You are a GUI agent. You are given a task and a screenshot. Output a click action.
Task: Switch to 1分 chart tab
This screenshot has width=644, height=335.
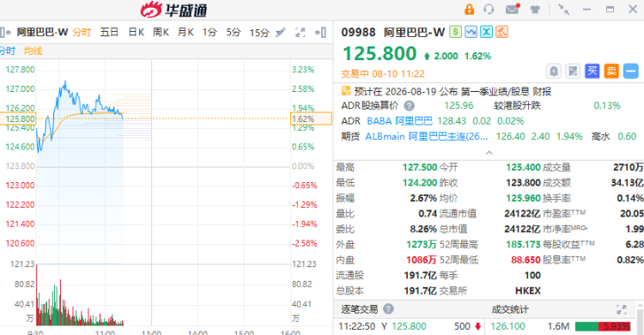coord(210,32)
